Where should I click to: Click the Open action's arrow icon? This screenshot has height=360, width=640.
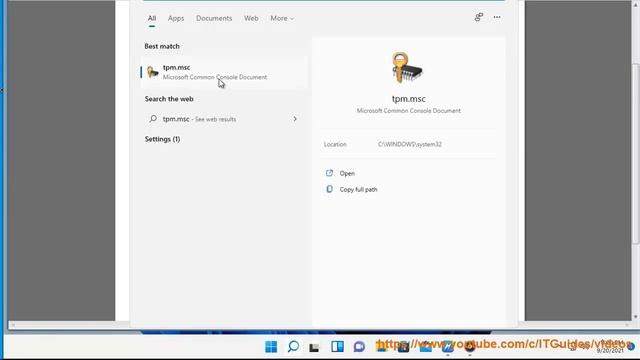(x=329, y=173)
